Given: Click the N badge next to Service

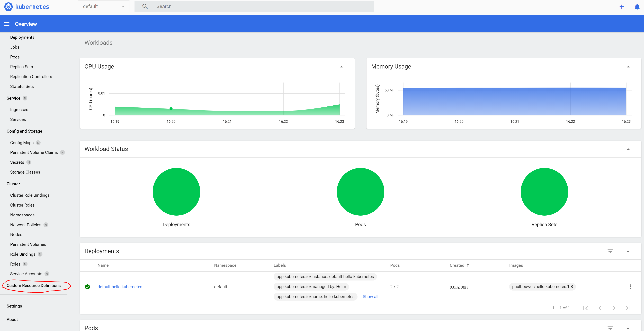Looking at the screenshot, I should [25, 98].
